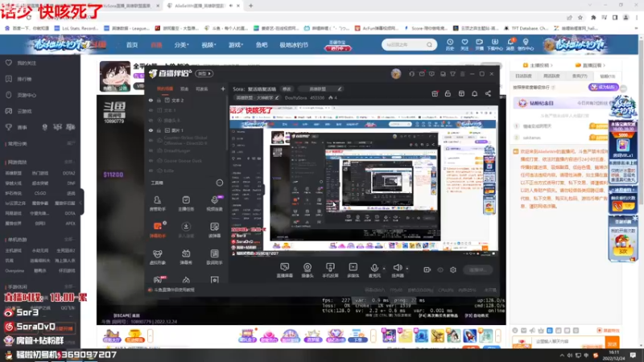Viewport: 644px width, 362px height.
Task: Add a 摄像头 camera source
Action: click(x=308, y=270)
